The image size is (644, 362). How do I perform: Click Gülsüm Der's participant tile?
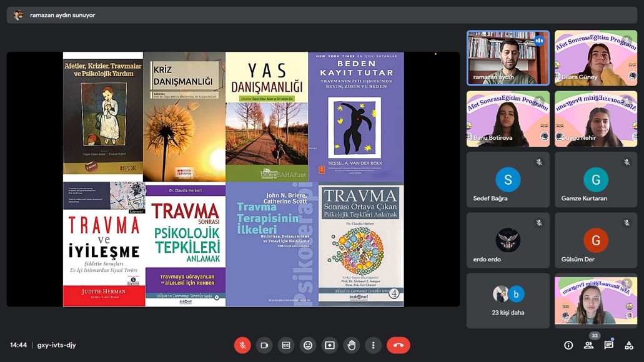click(x=596, y=240)
